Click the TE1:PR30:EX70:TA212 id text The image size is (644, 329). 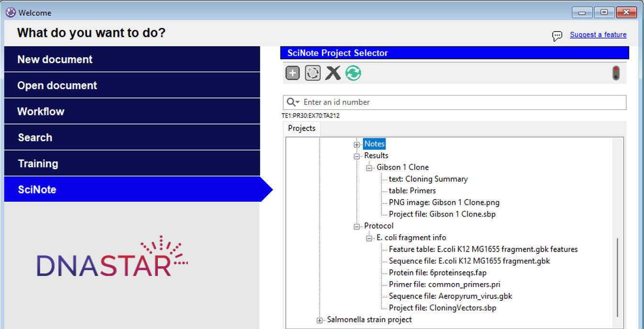311,116
